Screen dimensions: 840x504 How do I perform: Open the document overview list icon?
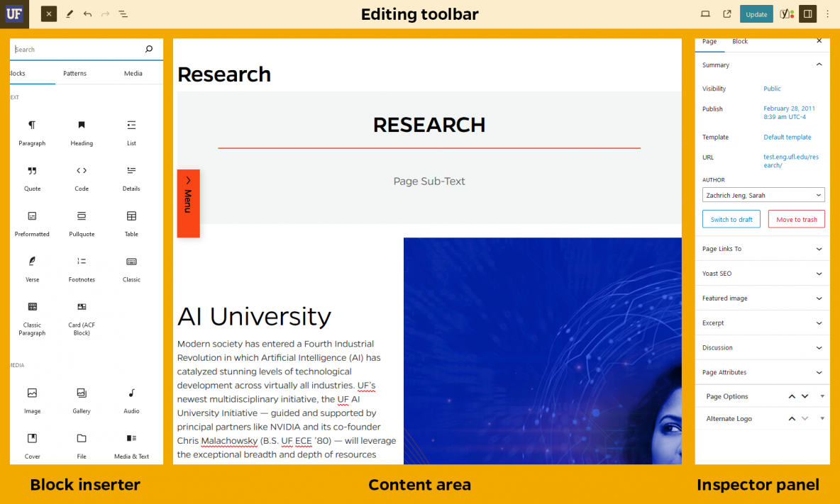point(123,13)
